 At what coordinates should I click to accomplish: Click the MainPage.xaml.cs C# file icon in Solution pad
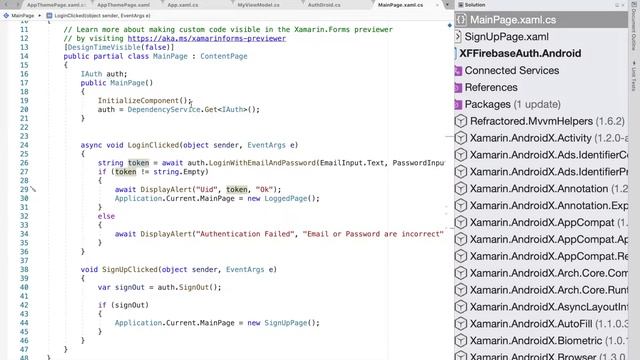point(461,20)
